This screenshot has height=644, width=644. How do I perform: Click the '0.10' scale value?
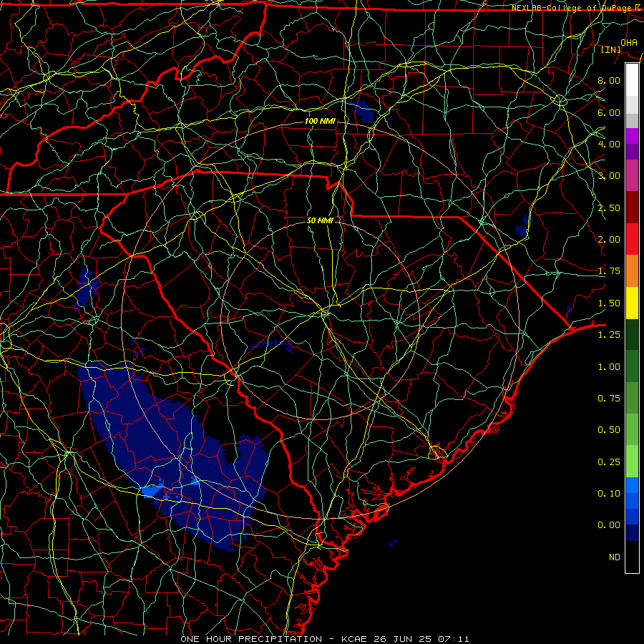[x=609, y=494]
